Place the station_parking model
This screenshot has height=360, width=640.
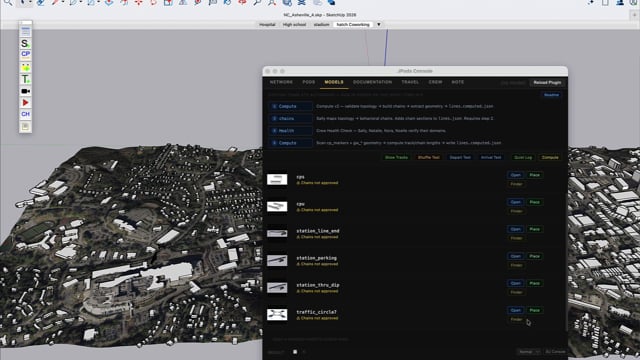pyautogui.click(x=534, y=256)
